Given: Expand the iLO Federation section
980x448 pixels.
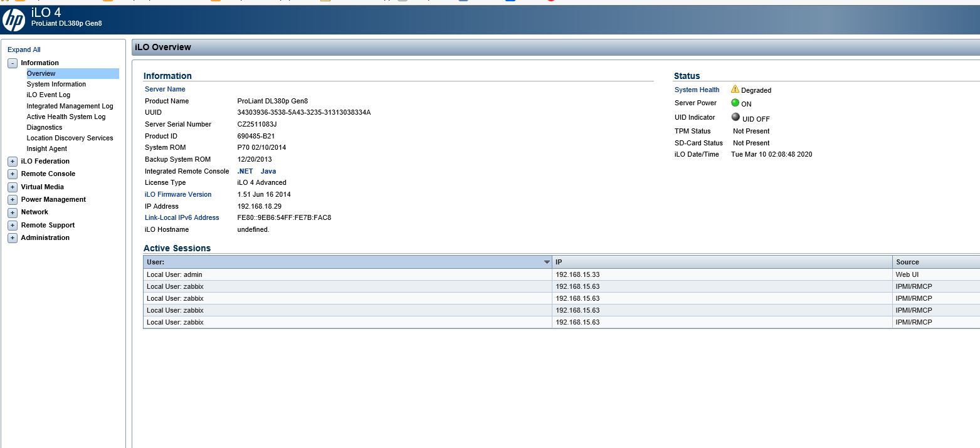Looking at the screenshot, I should [13, 162].
